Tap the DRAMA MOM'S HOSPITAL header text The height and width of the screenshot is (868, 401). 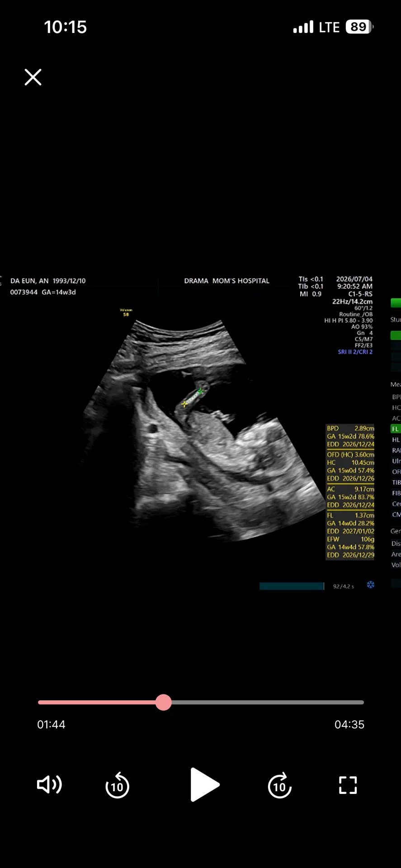pyautogui.click(x=226, y=281)
